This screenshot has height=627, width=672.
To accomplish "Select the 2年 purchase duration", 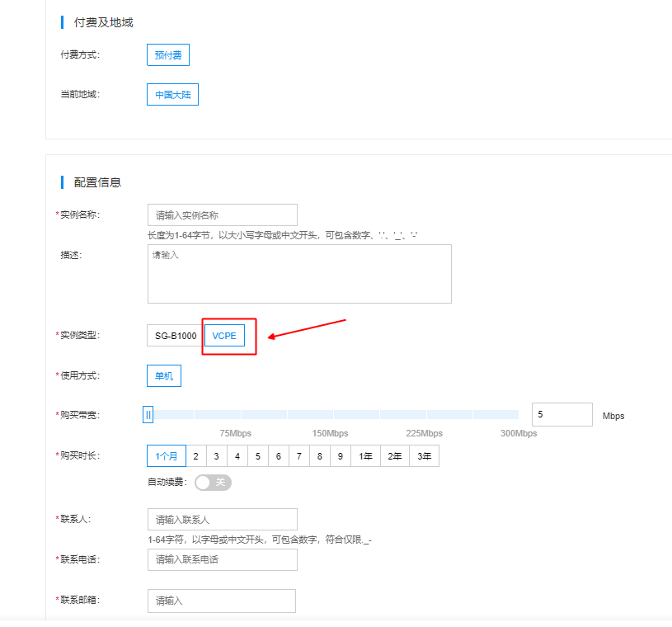I will coord(395,456).
